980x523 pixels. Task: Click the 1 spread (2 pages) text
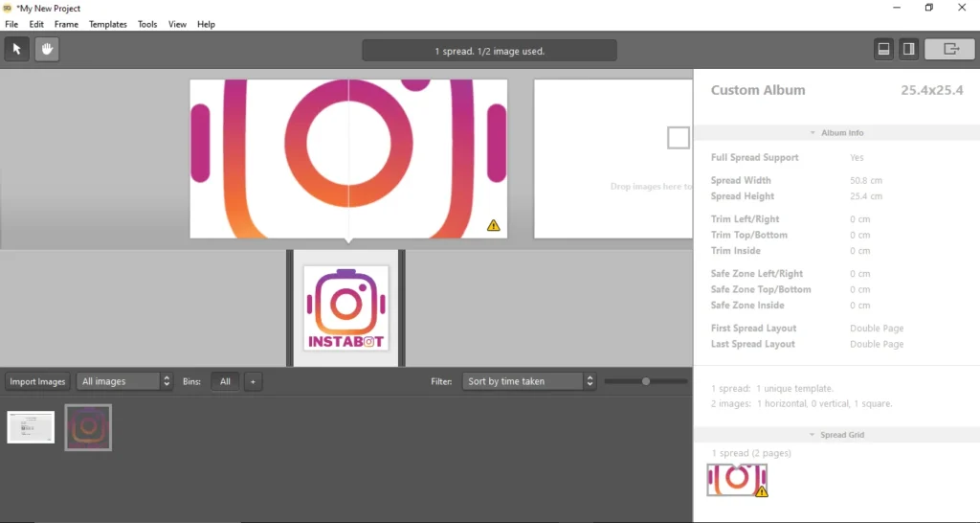pos(751,453)
